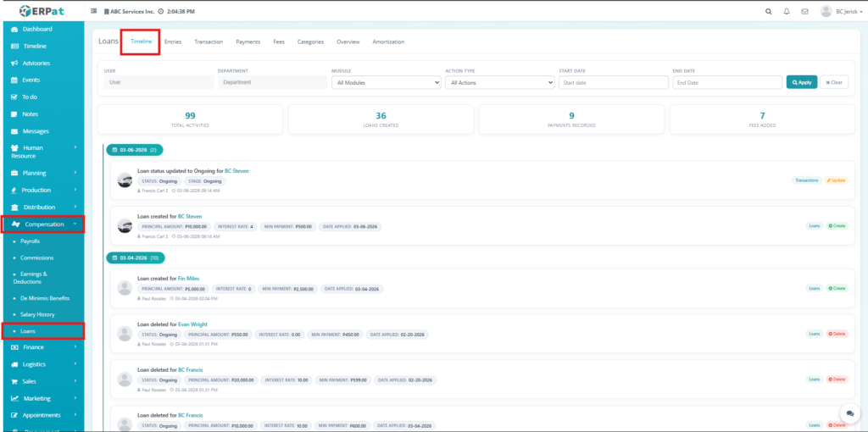The image size is (868, 432).
Task: Click the Apply filter button
Action: (801, 82)
